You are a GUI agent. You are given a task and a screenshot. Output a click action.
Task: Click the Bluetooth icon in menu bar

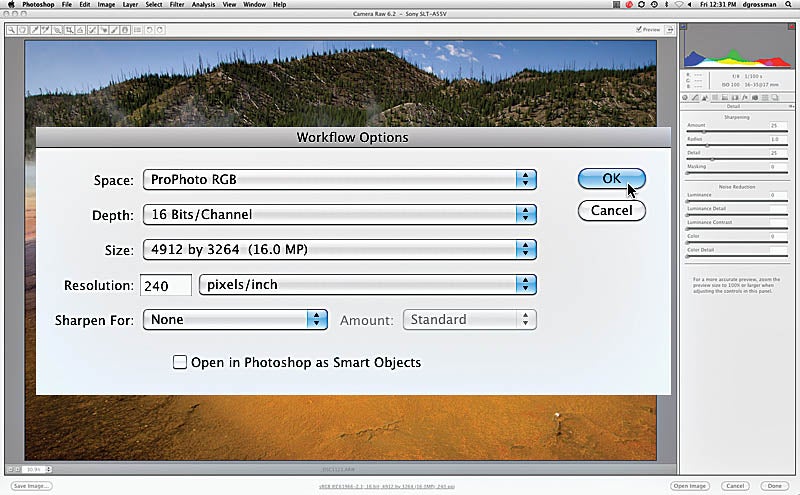click(666, 5)
